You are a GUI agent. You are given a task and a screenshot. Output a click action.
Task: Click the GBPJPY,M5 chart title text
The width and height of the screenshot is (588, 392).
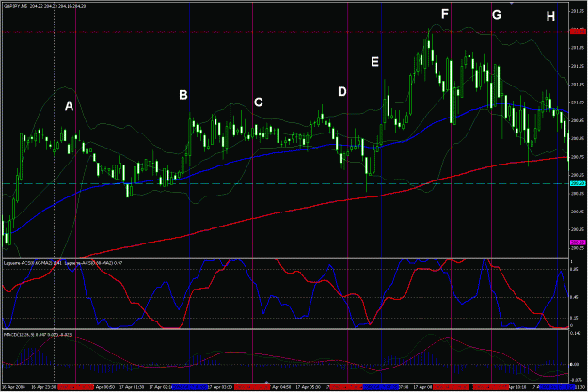coord(44,6)
